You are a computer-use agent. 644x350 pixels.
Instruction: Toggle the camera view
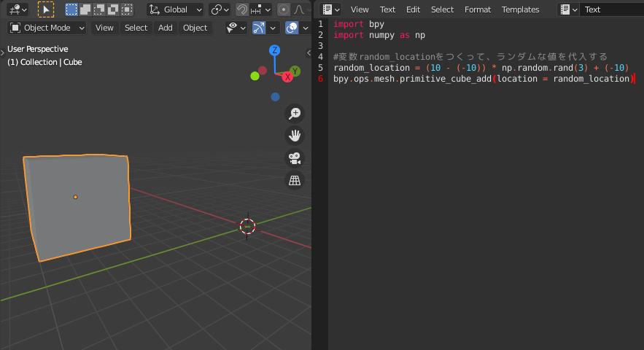(x=295, y=158)
